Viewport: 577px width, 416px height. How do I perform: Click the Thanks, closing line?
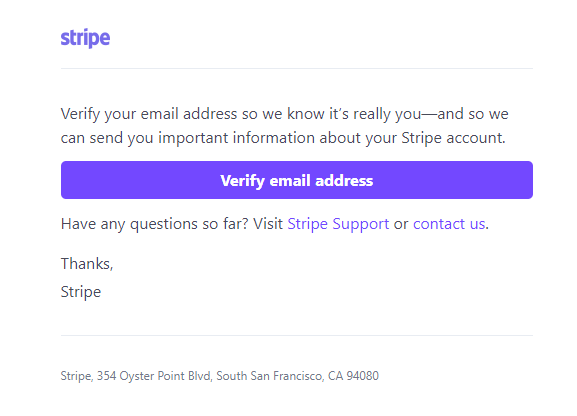[x=87, y=264]
